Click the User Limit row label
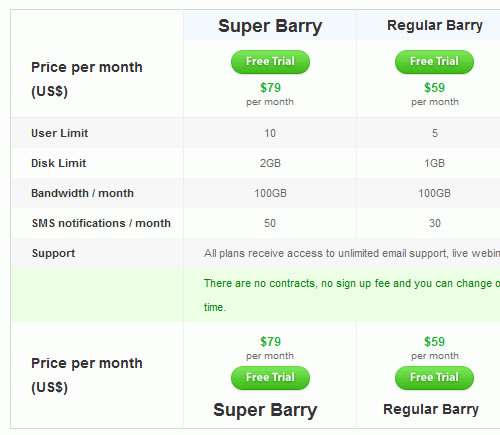Screen dimensions: 500x435 click(59, 133)
